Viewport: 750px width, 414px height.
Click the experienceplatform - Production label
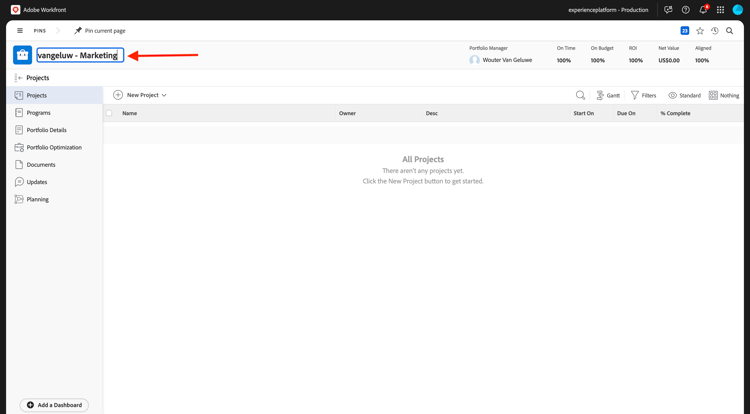608,10
